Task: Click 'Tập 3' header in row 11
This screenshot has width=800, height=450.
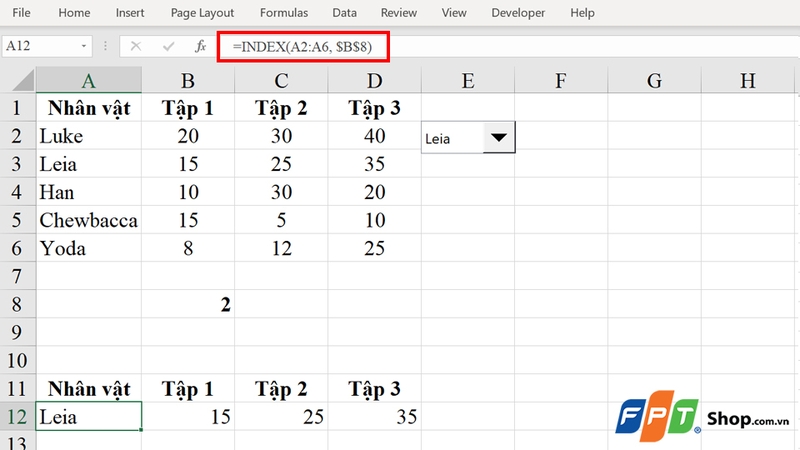Action: (x=374, y=388)
